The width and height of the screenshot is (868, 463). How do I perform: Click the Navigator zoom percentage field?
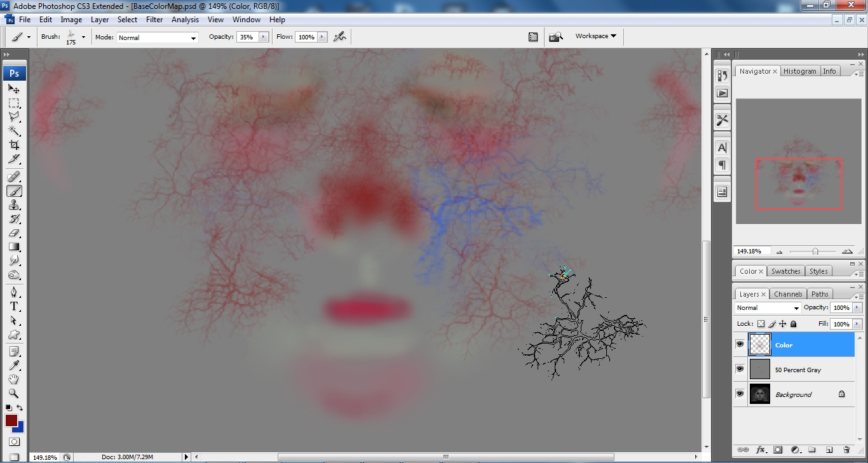[x=752, y=252]
